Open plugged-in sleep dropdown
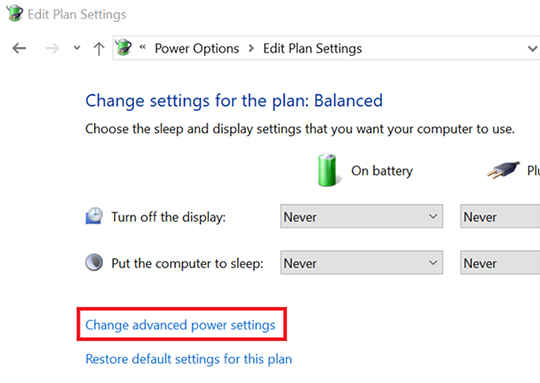This screenshot has height=383, width=540. 500,263
